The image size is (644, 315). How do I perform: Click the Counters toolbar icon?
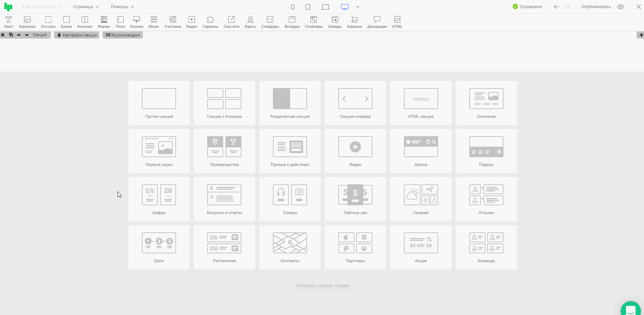(x=173, y=22)
